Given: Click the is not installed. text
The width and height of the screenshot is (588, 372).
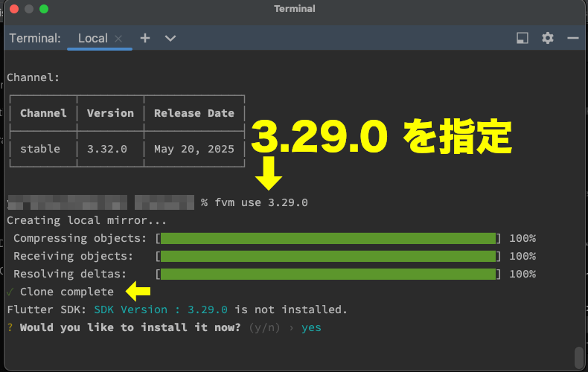Looking at the screenshot, I should pos(291,310).
